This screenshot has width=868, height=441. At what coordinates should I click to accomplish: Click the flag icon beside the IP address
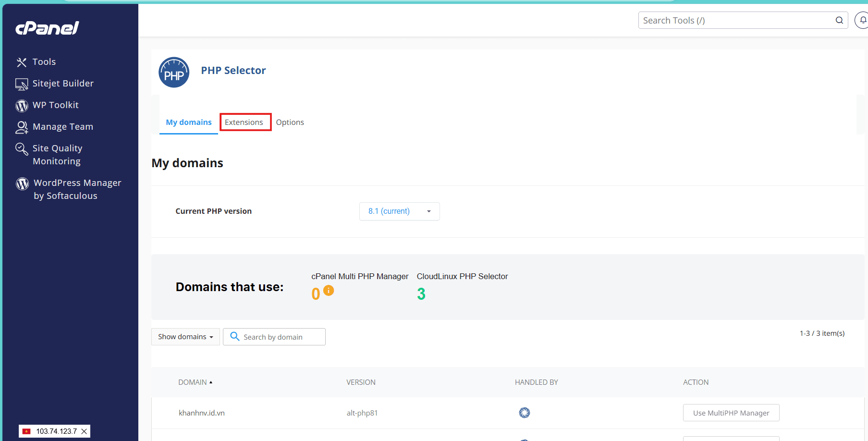[x=26, y=431]
